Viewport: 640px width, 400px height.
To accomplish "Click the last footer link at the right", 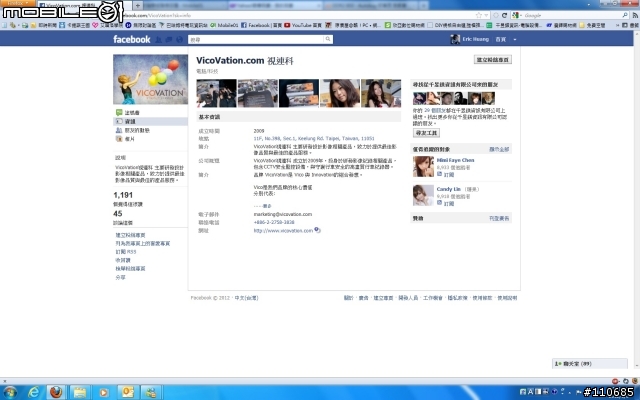I will coord(507,298).
